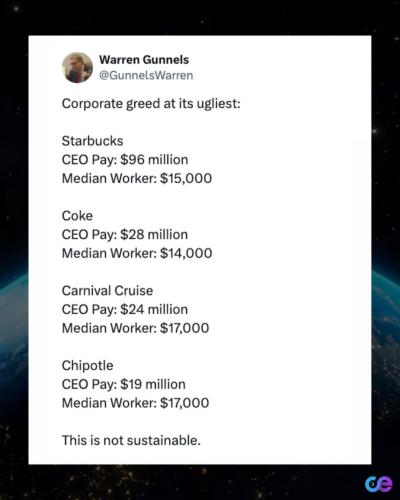Image resolution: width=400 pixels, height=500 pixels.
Task: Click the white tweet card blank area
Action: pos(293,250)
